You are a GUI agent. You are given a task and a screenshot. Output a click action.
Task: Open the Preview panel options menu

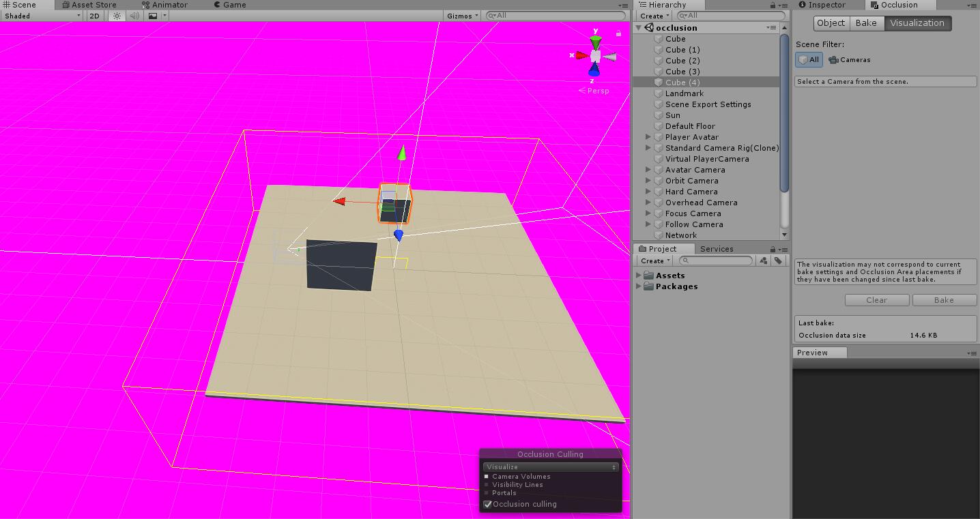point(972,353)
